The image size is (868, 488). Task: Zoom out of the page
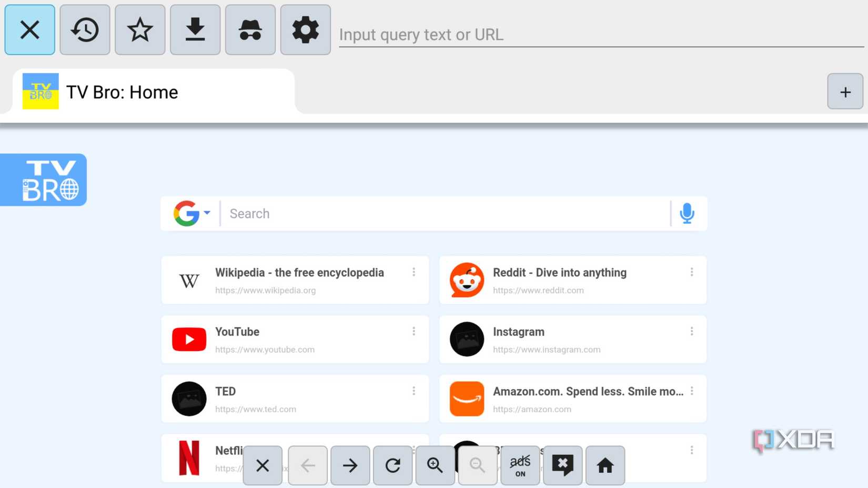[478, 465]
